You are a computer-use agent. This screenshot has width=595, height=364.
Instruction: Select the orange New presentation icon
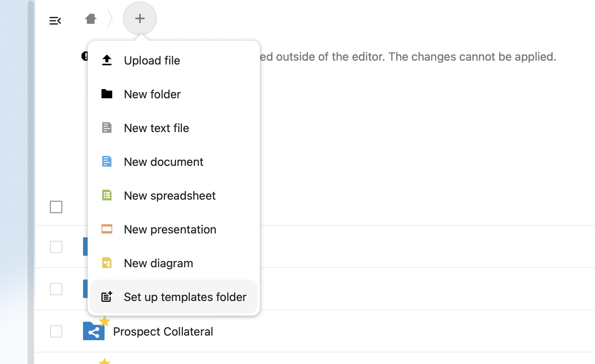click(x=106, y=229)
